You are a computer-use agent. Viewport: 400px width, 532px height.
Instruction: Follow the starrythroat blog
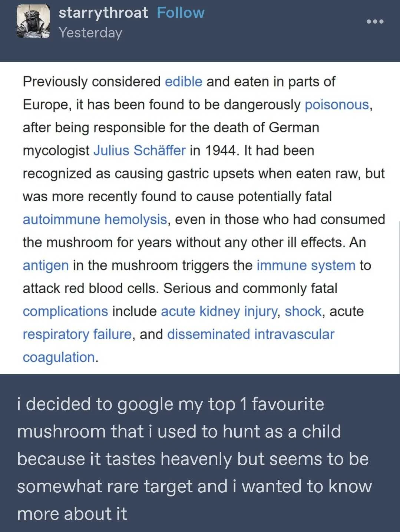pos(181,13)
